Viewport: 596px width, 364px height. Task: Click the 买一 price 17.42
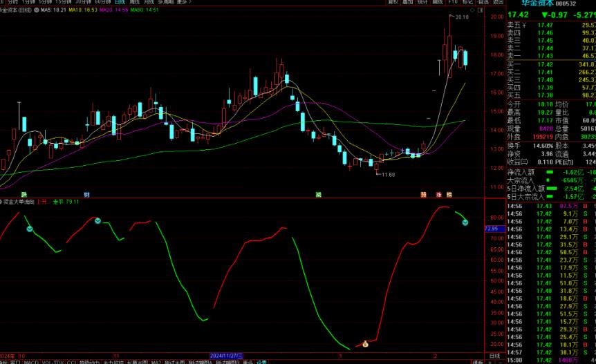[x=545, y=64]
